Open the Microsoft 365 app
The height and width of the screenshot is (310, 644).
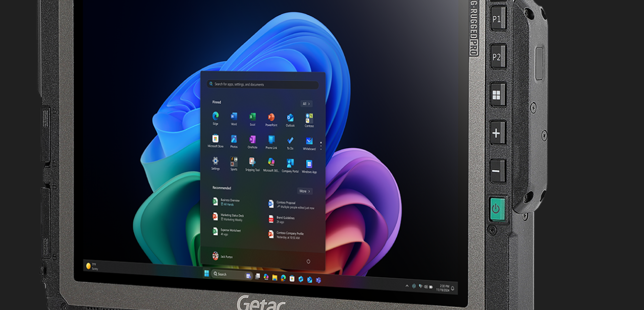tap(271, 165)
